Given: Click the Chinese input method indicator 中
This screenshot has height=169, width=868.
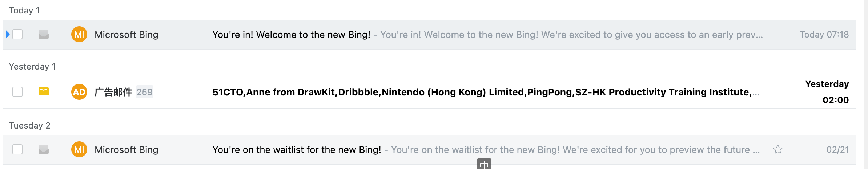Looking at the screenshot, I should click(484, 164).
